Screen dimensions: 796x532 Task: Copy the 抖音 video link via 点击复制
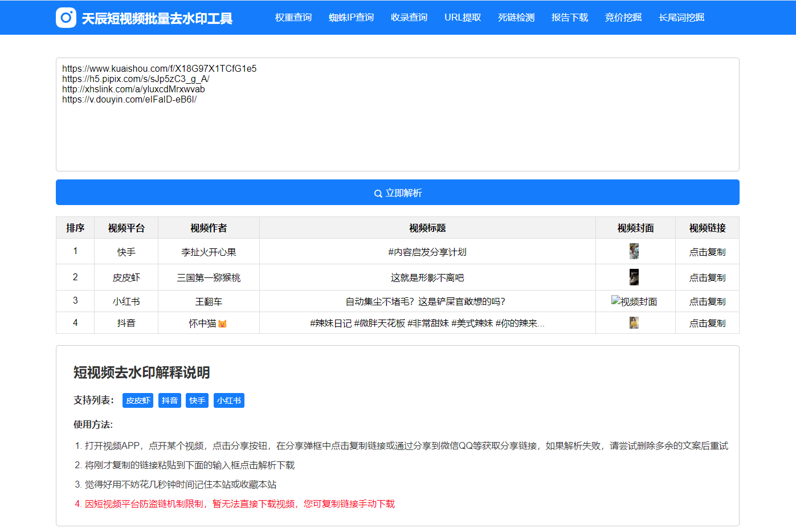707,322
